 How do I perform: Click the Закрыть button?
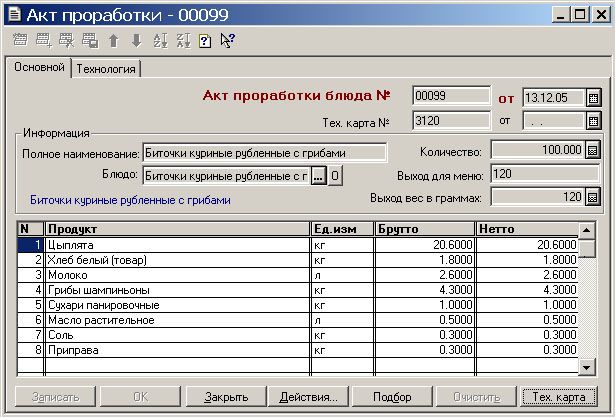226,397
